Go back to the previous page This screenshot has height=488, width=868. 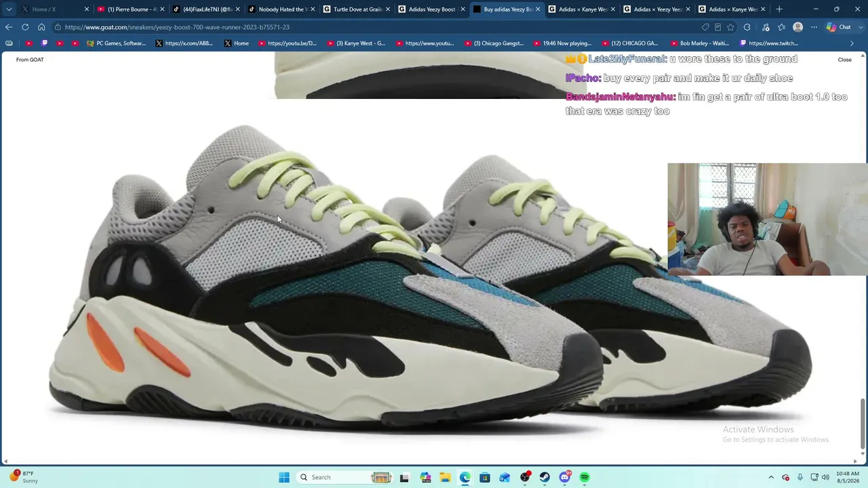point(9,27)
